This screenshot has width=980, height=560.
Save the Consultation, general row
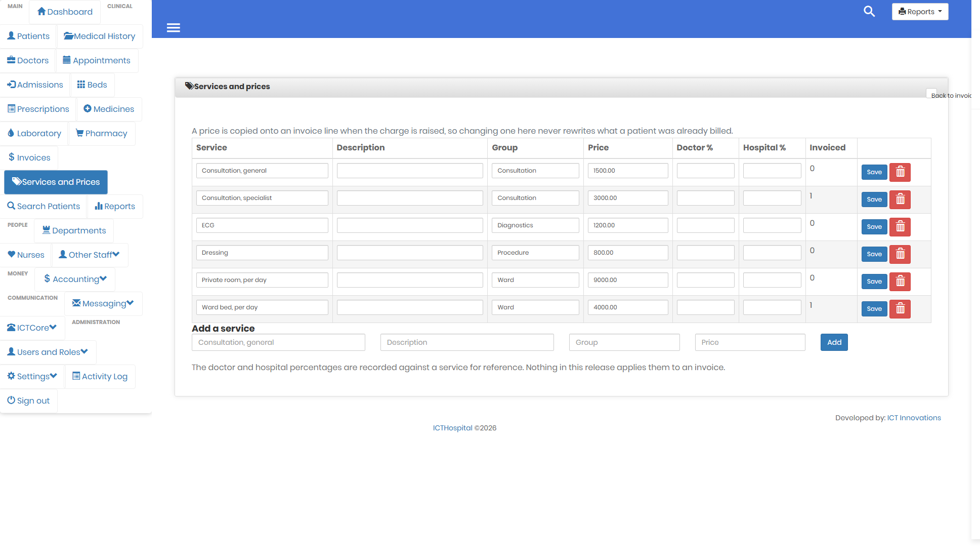pyautogui.click(x=874, y=172)
